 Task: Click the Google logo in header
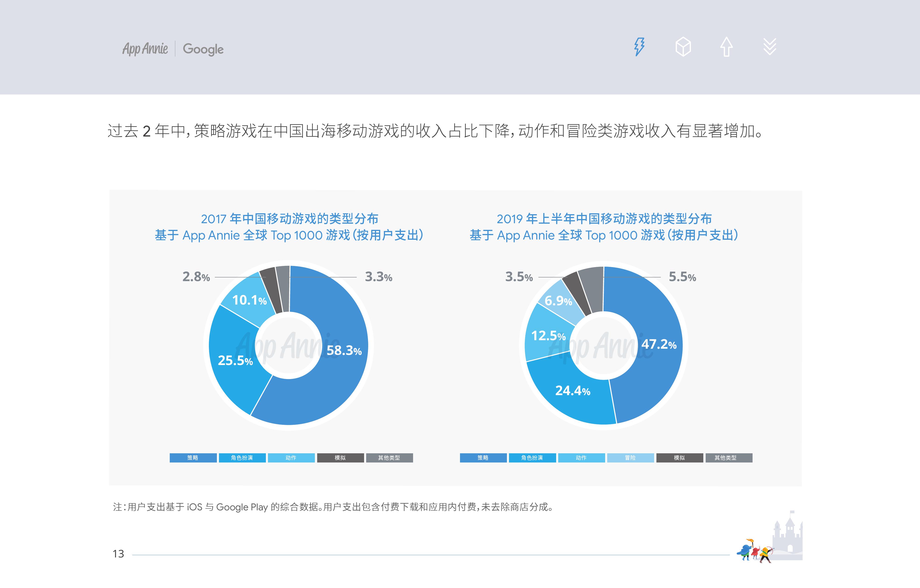[x=203, y=49]
